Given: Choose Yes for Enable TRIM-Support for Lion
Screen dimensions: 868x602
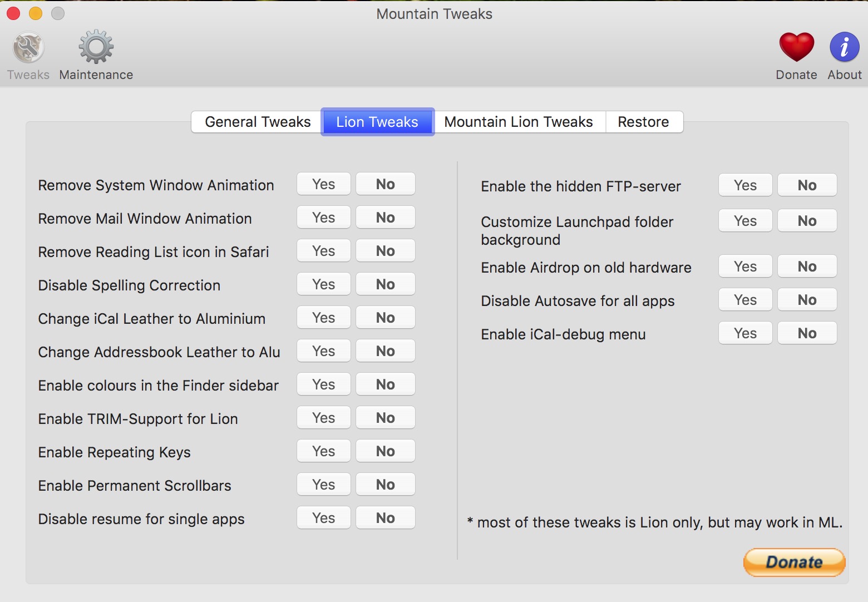Looking at the screenshot, I should pyautogui.click(x=324, y=418).
